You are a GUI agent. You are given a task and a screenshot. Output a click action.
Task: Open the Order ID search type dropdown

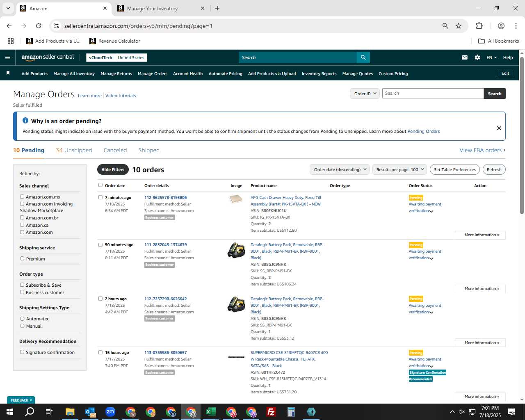click(365, 94)
